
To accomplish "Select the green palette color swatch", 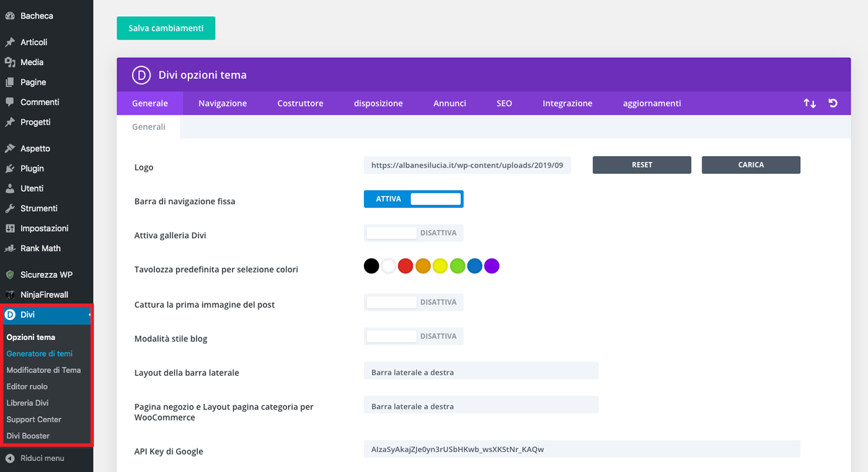I will point(457,266).
